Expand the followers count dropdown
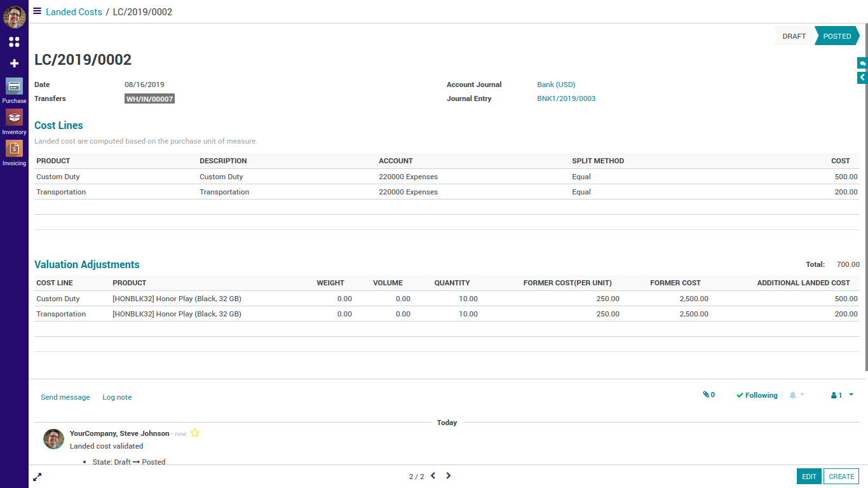The height and width of the screenshot is (488, 868). coord(842,395)
